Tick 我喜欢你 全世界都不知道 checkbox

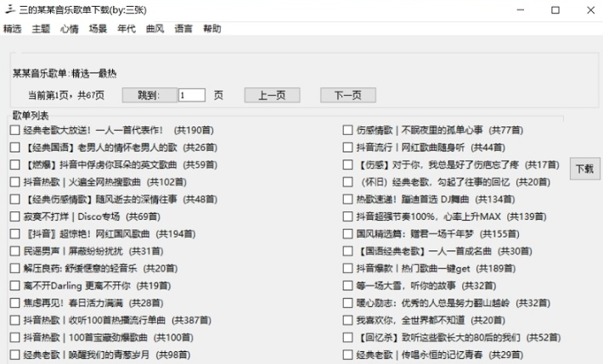[347, 320]
